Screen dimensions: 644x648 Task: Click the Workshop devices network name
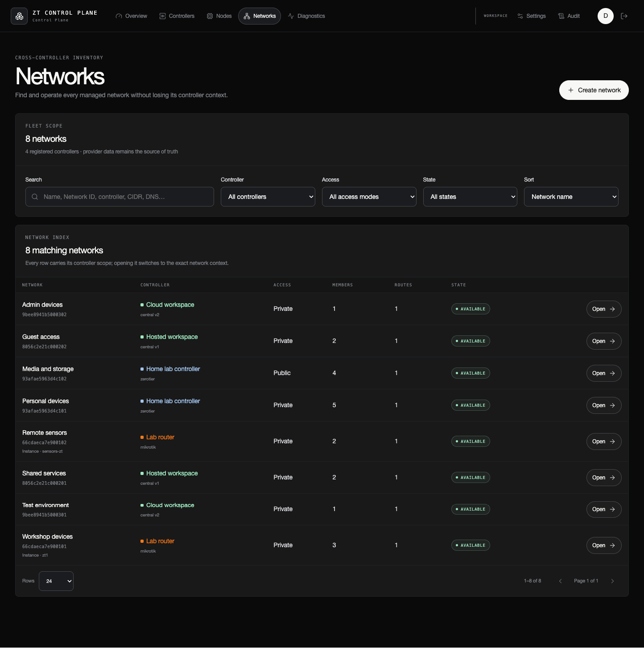(47, 537)
